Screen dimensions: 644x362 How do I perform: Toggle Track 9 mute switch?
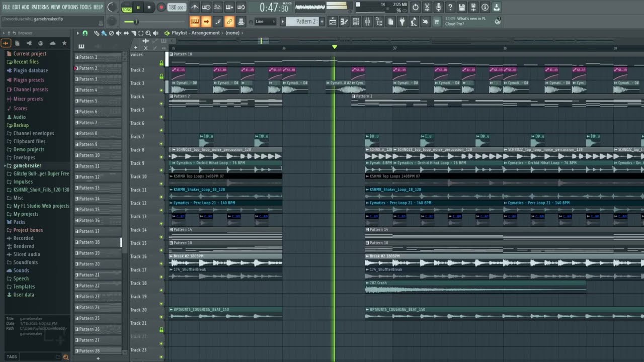162,170
